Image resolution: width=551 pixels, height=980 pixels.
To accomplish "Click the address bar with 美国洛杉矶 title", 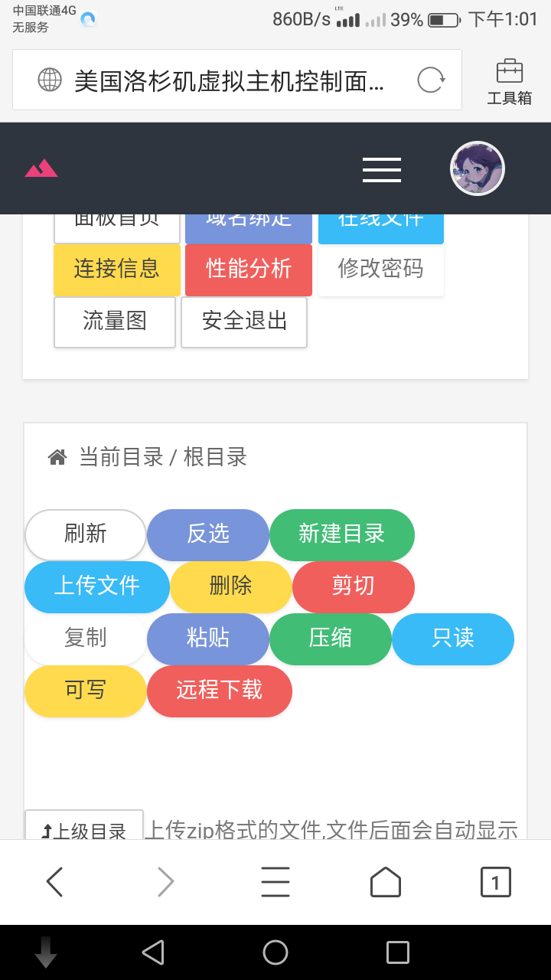I will coord(237,80).
